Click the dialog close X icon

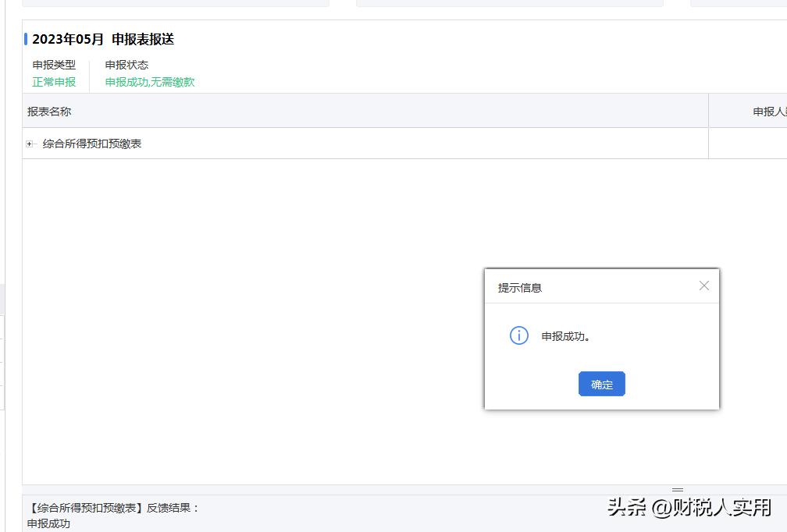(704, 286)
